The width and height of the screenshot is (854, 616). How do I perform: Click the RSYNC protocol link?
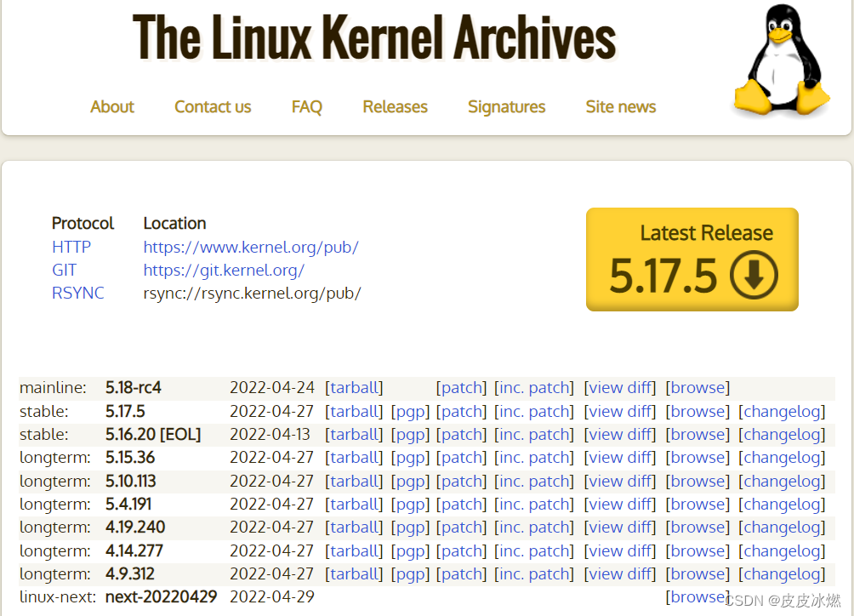pyautogui.click(x=78, y=293)
